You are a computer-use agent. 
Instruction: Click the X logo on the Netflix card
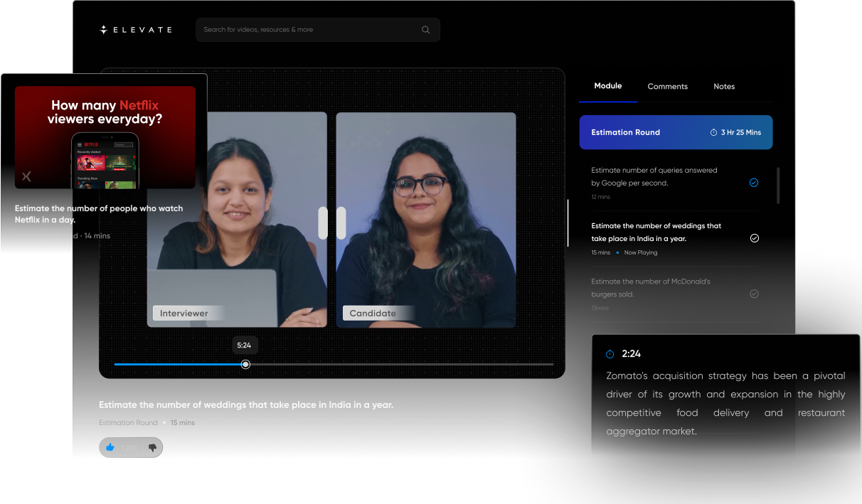tap(26, 176)
